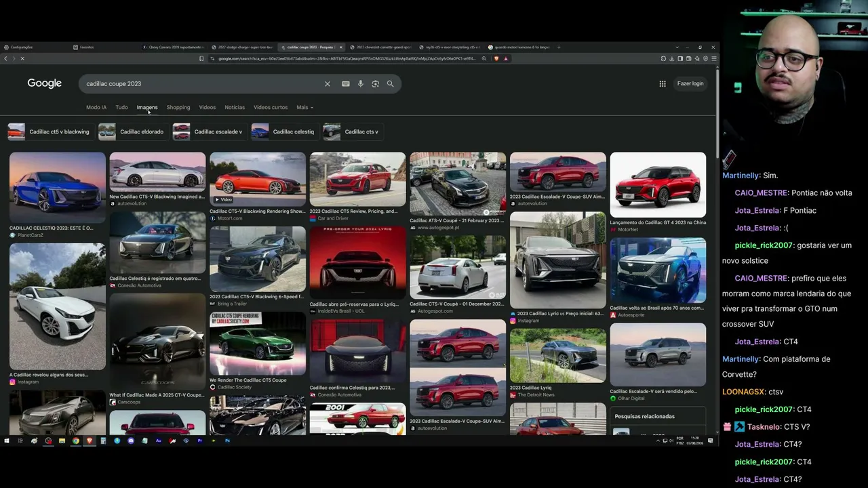Open the Lançamento do Cadillac GT 4 image
This screenshot has height=488, width=868.
pyautogui.click(x=658, y=184)
